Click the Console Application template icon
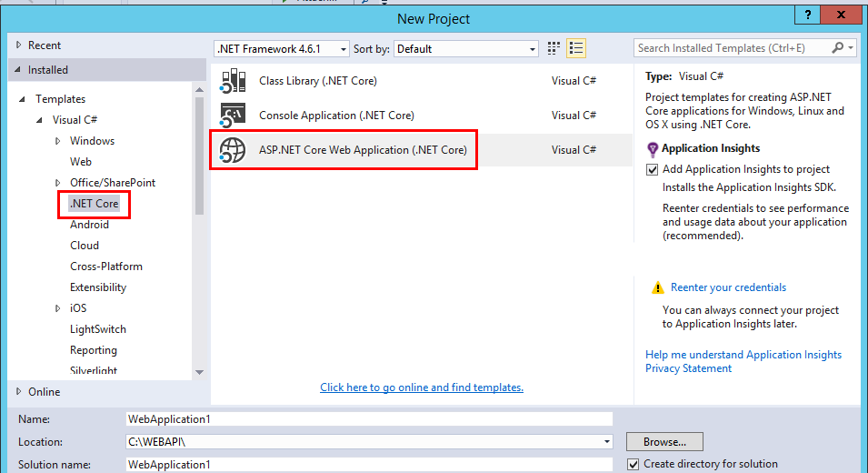 pyautogui.click(x=233, y=116)
